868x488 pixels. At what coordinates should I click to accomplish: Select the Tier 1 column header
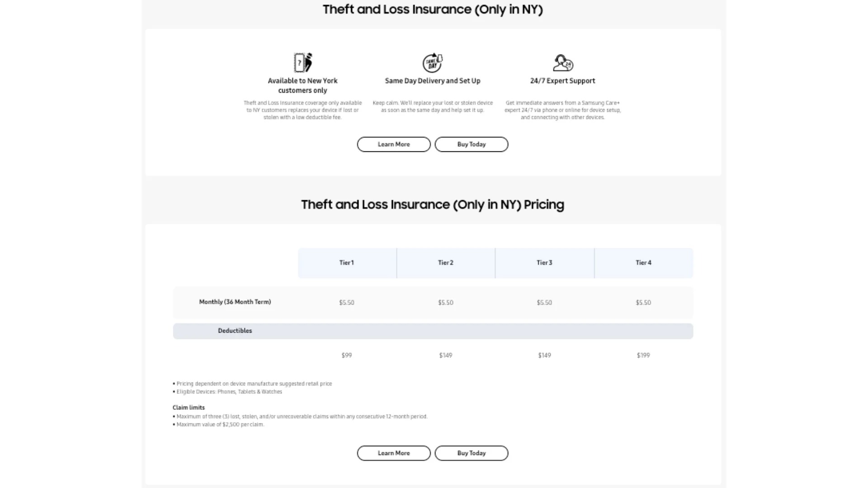[347, 263]
